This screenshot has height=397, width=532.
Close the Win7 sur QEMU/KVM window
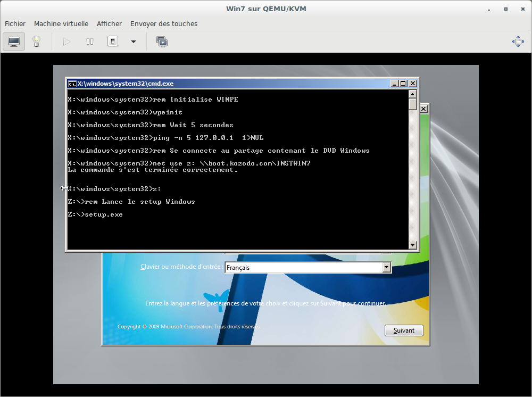coord(523,9)
